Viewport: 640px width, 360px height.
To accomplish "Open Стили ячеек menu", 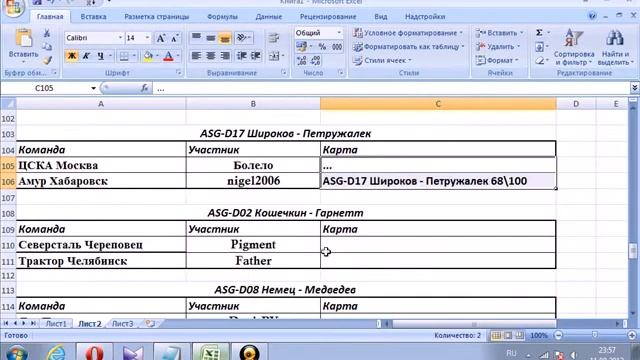I will click(382, 60).
